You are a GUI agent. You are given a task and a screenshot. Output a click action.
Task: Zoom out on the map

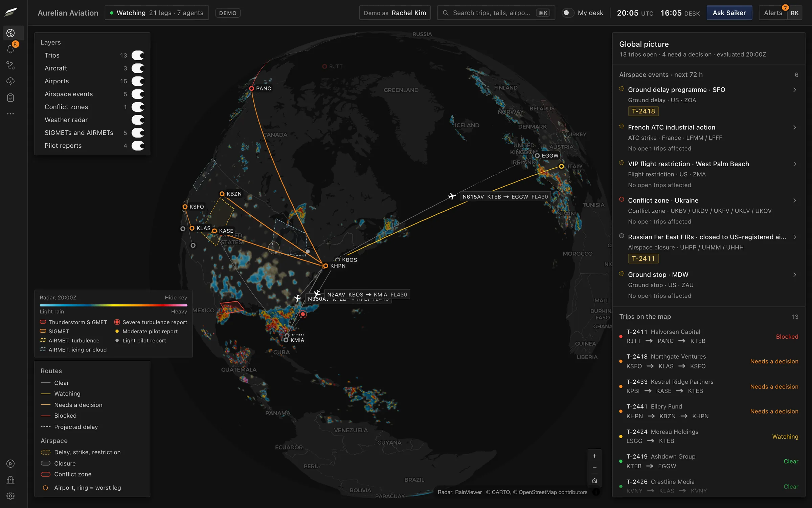tap(594, 468)
